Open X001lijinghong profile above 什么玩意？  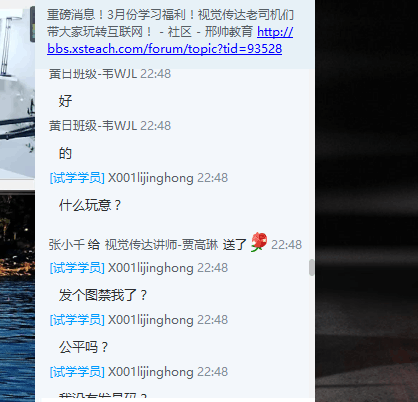(x=151, y=178)
